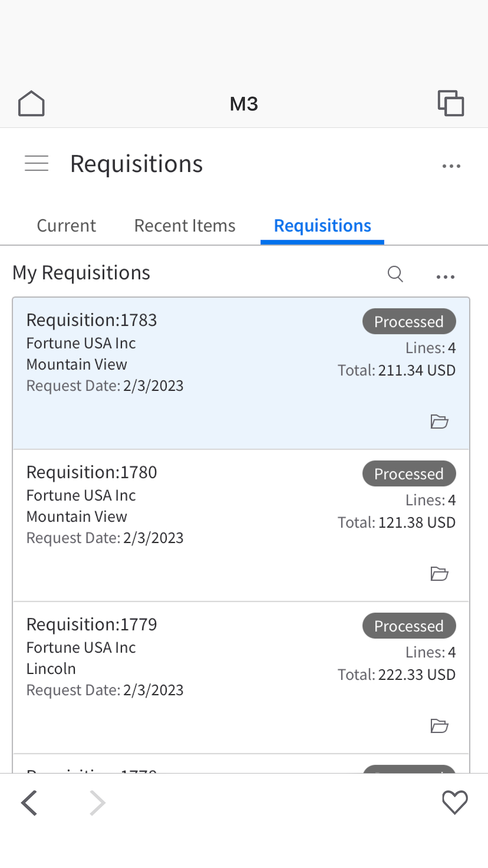Image resolution: width=488 pixels, height=868 pixels.
Task: Navigate forward with the right arrow
Action: pos(97,803)
